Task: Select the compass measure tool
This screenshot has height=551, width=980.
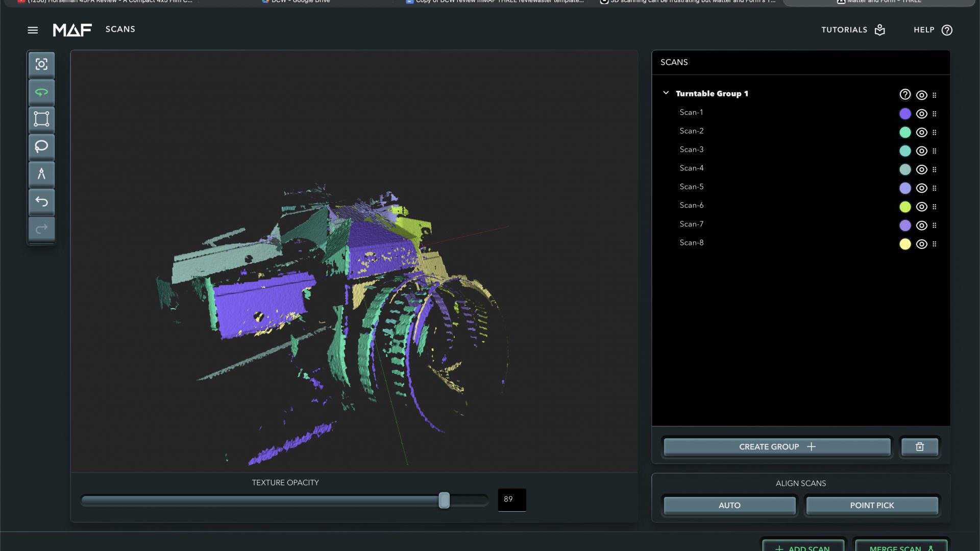Action: [x=41, y=173]
